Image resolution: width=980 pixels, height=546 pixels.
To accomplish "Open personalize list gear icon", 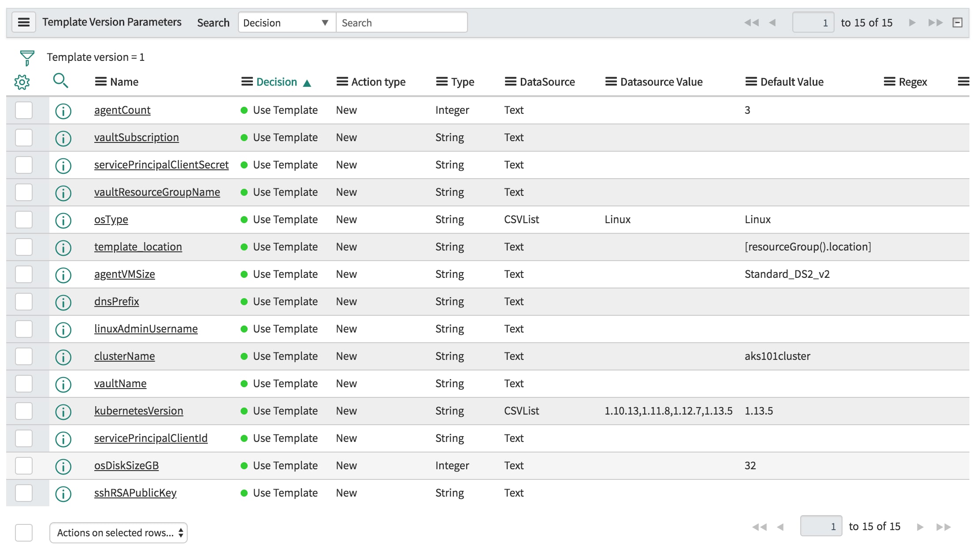I will 22,82.
